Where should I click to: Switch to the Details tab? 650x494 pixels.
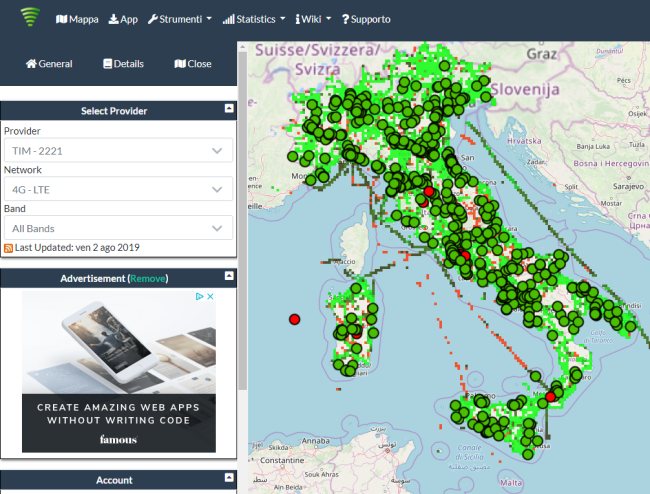click(x=123, y=64)
